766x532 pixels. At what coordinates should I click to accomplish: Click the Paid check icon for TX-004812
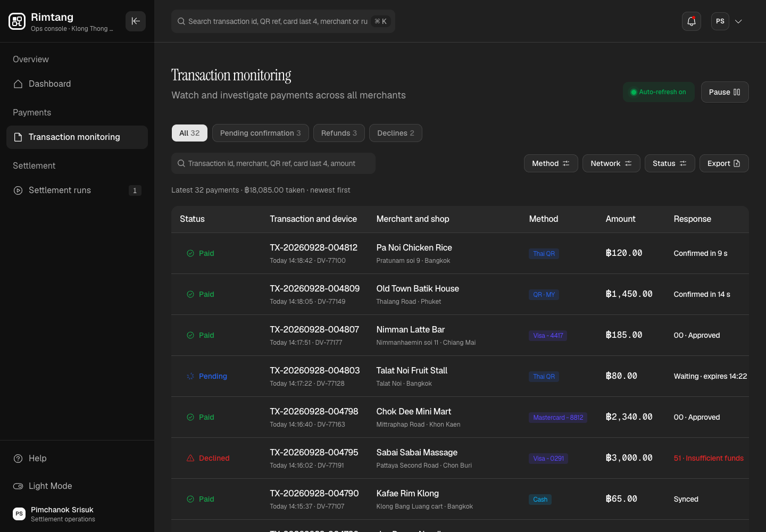click(190, 253)
